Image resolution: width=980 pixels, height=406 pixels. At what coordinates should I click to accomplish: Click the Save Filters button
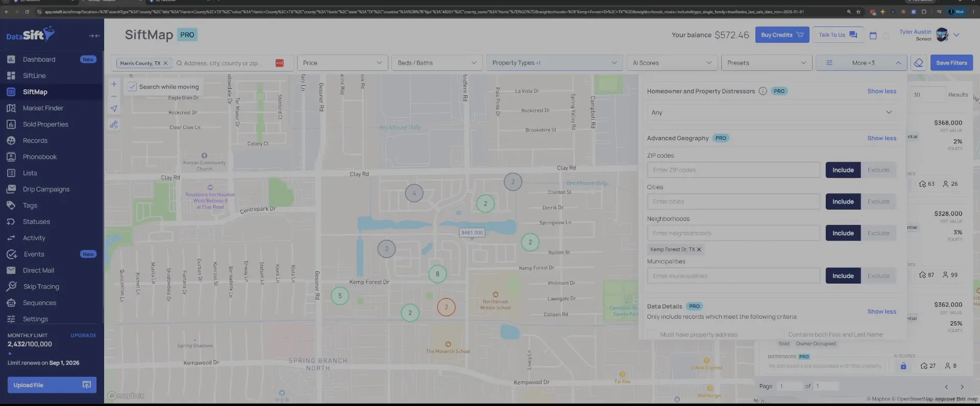click(x=951, y=63)
